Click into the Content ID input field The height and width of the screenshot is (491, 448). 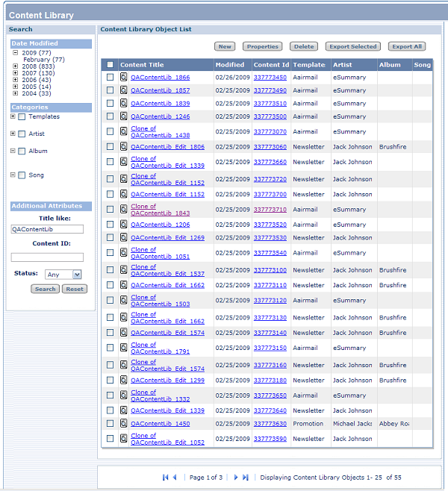point(47,257)
